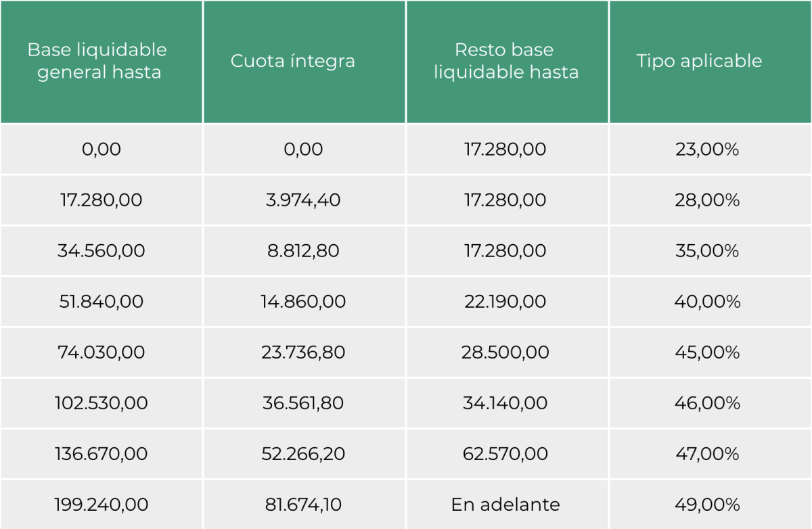This screenshot has width=812, height=529.
Task: Select the 28.500,00 resto base cell
Action: [507, 352]
